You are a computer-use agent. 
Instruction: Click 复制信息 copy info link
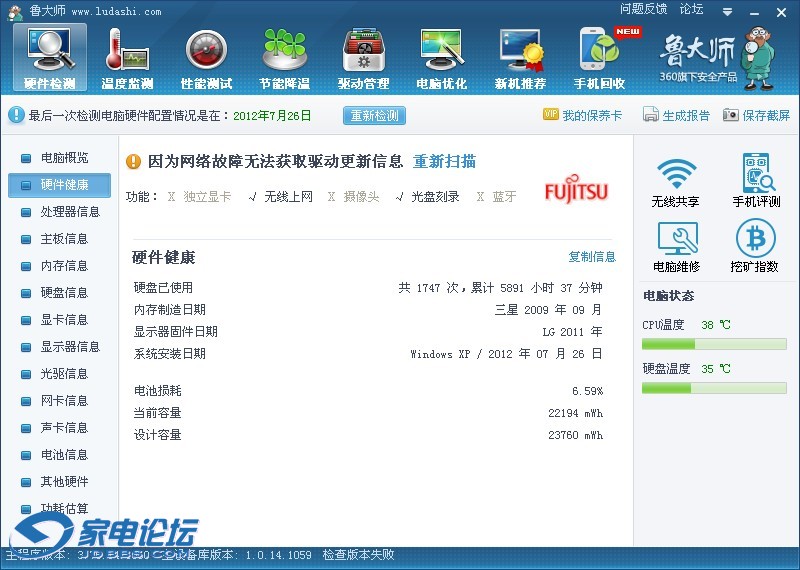(x=592, y=257)
